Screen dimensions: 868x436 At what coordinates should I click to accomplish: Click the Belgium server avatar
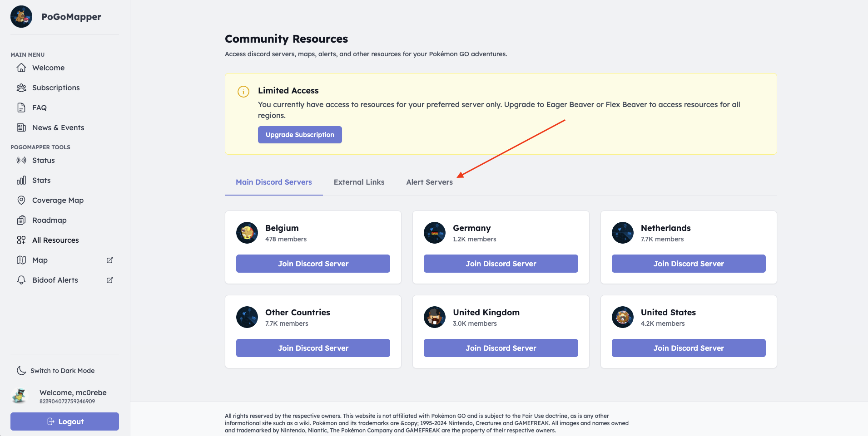tap(247, 233)
